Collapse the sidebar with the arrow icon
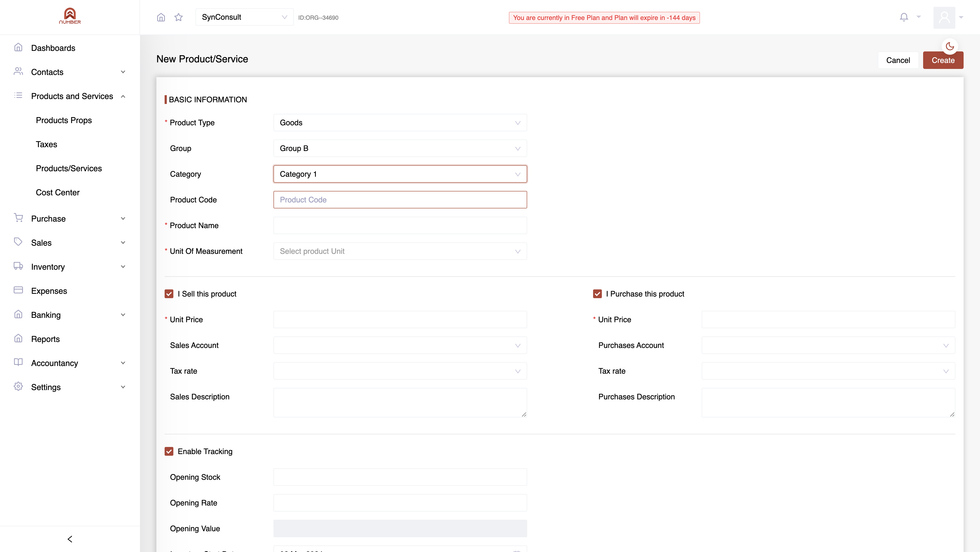Screen dimensions: 980x552 (70, 539)
